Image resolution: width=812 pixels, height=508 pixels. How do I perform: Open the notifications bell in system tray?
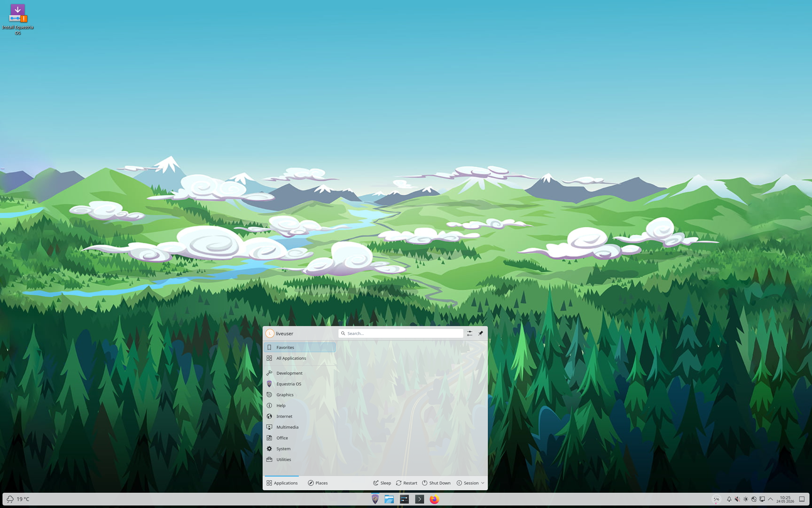click(x=729, y=499)
